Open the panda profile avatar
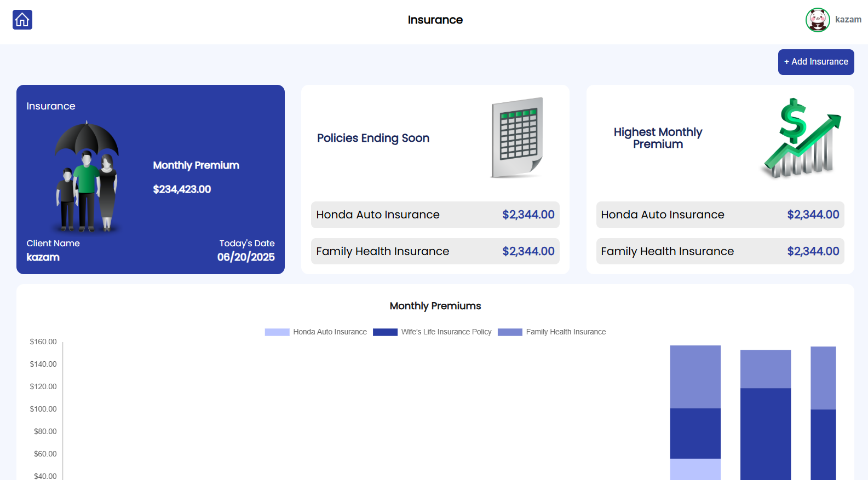 [x=817, y=20]
